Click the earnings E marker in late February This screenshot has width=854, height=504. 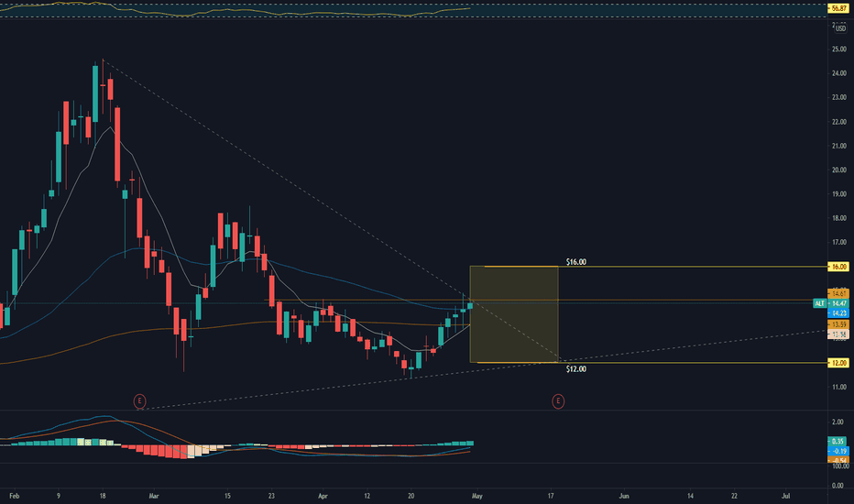pos(139,401)
